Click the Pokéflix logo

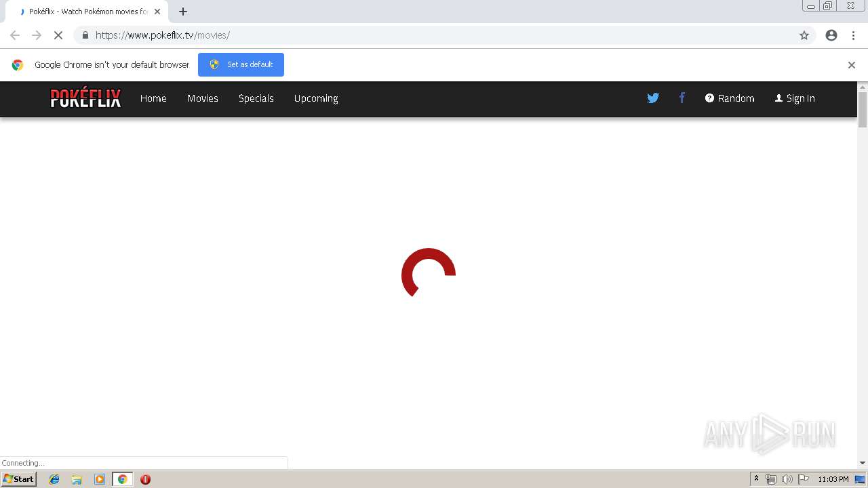click(x=85, y=98)
